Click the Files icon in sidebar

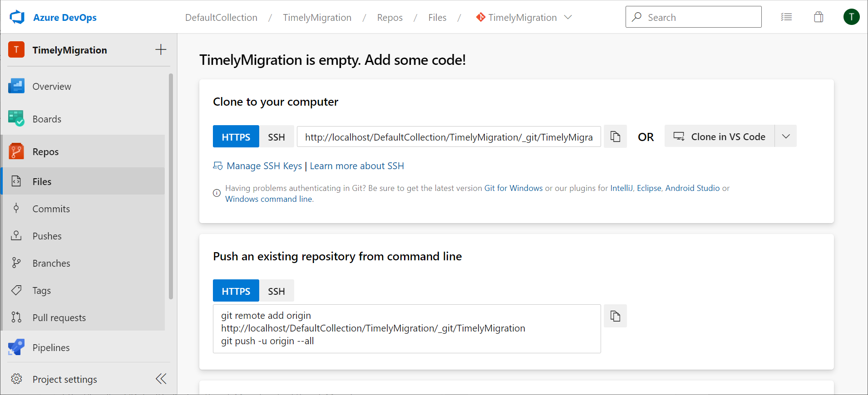click(16, 181)
